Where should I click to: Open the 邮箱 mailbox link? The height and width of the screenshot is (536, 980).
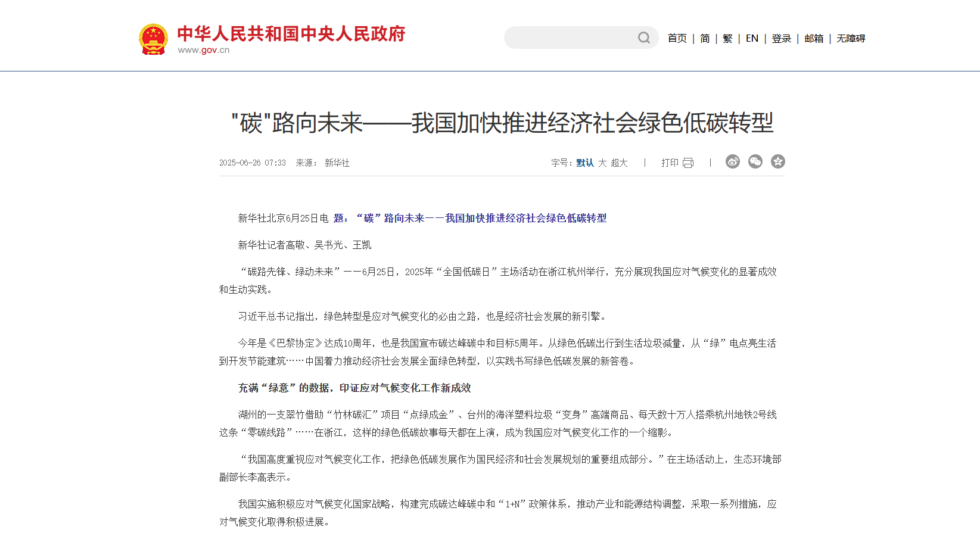(814, 38)
